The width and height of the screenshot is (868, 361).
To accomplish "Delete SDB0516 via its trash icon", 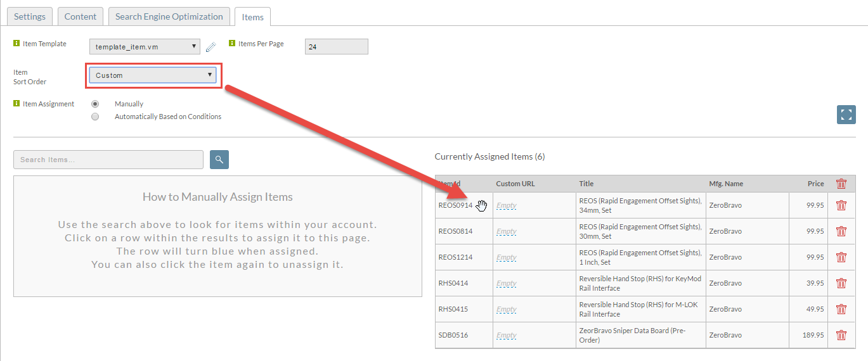I will tap(841, 335).
